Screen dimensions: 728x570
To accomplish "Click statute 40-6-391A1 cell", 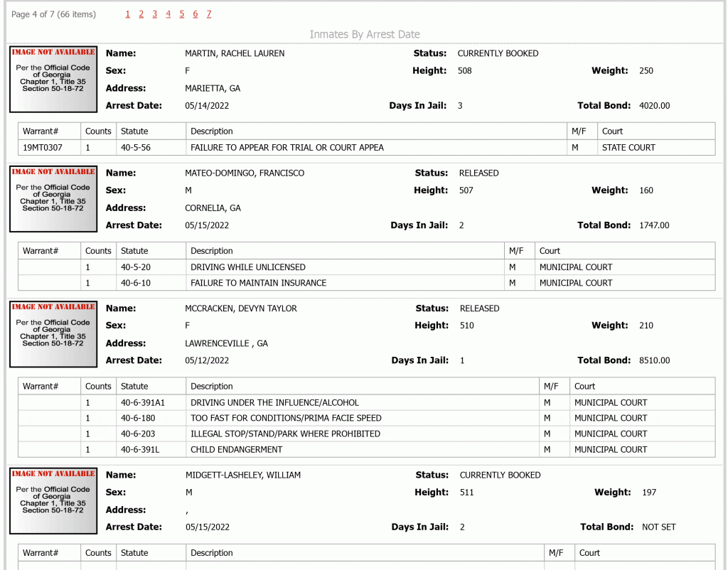I will pos(151,402).
